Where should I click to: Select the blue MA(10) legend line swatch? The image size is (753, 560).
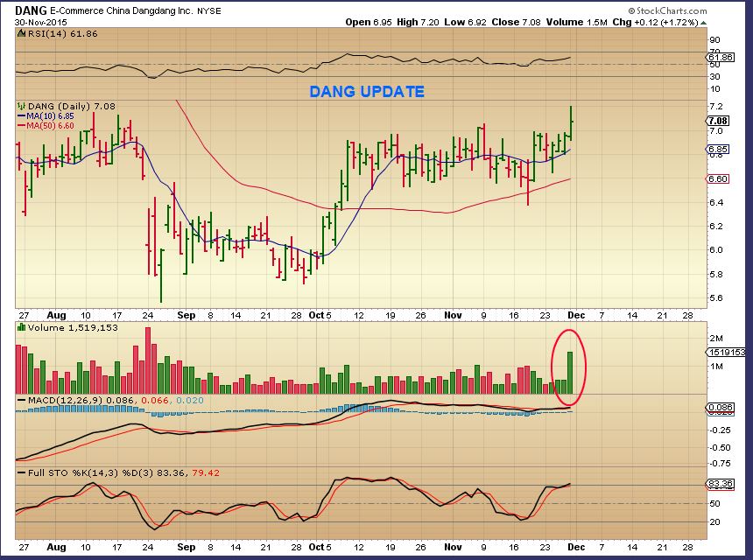22,116
